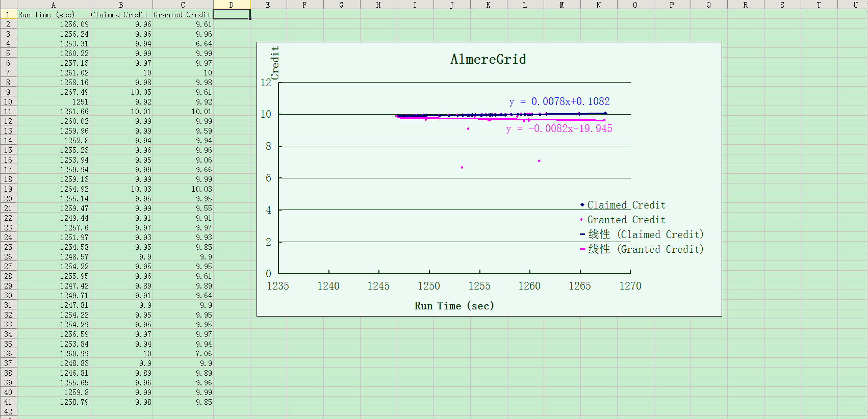Viewport: 868px width, 419px height.
Task: Click row 20 header
Action: [x=8, y=198]
